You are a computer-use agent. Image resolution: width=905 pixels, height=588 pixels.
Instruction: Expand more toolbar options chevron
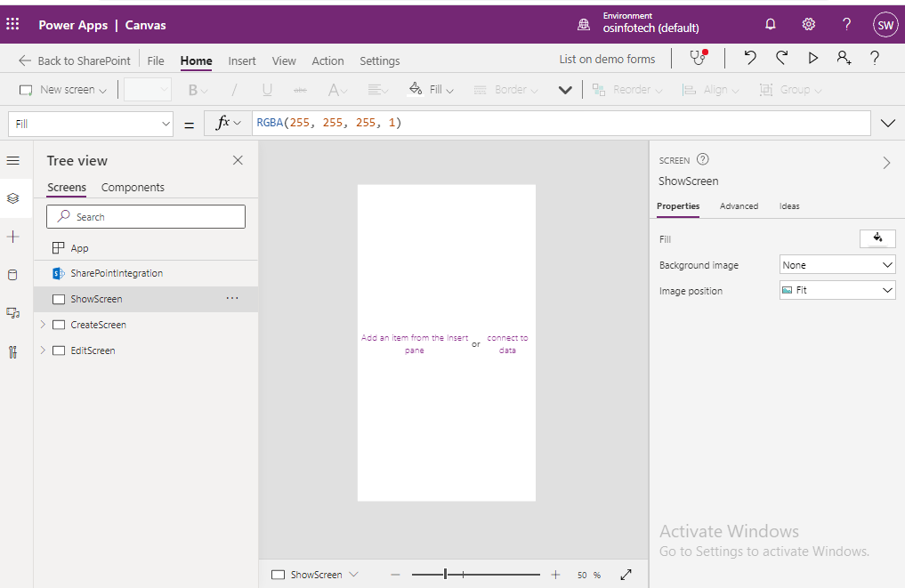(565, 90)
